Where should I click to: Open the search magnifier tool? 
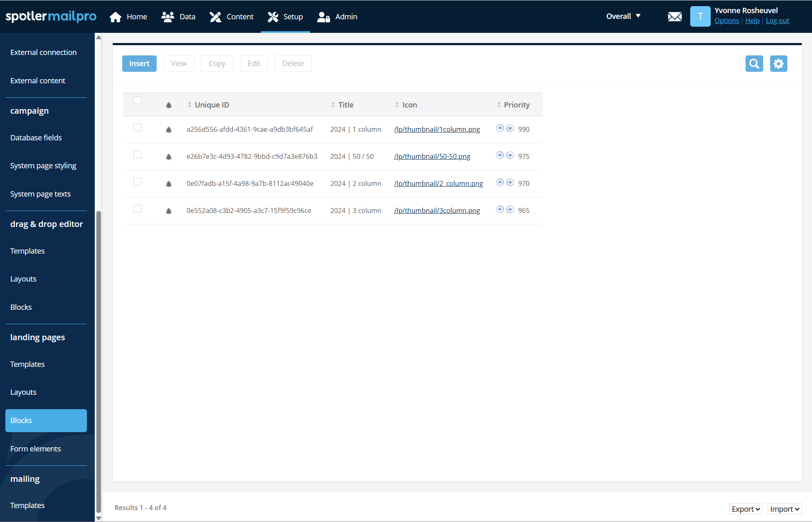[754, 64]
